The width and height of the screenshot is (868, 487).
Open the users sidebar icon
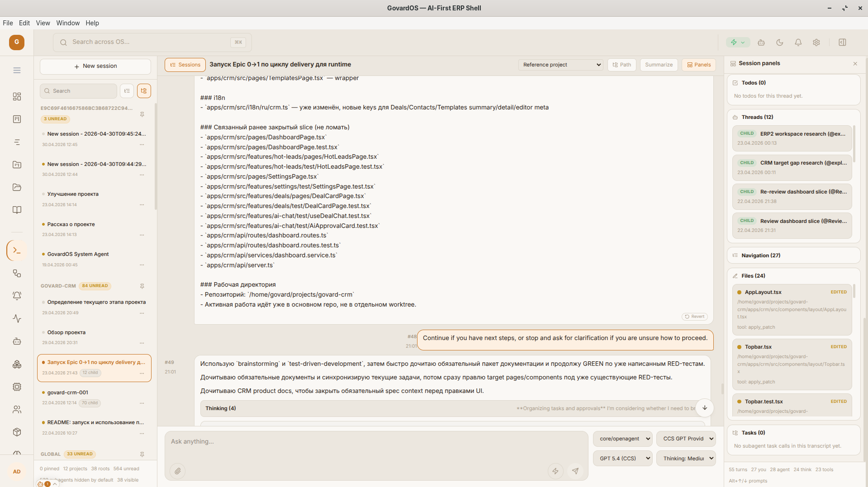pos(17,410)
